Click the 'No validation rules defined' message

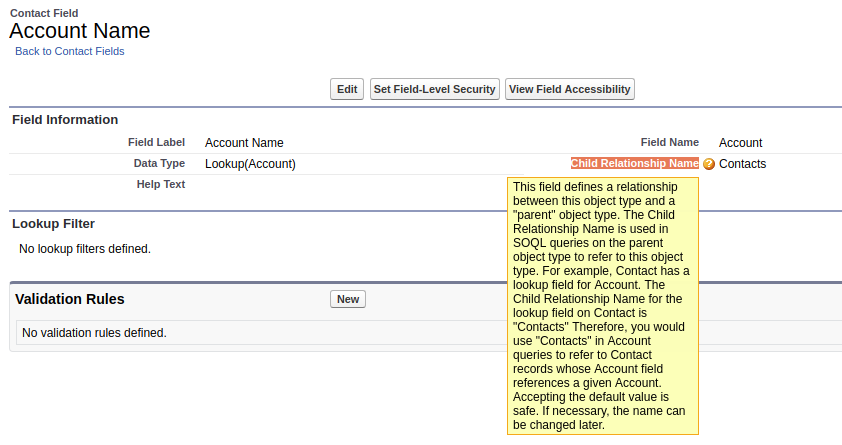click(94, 333)
